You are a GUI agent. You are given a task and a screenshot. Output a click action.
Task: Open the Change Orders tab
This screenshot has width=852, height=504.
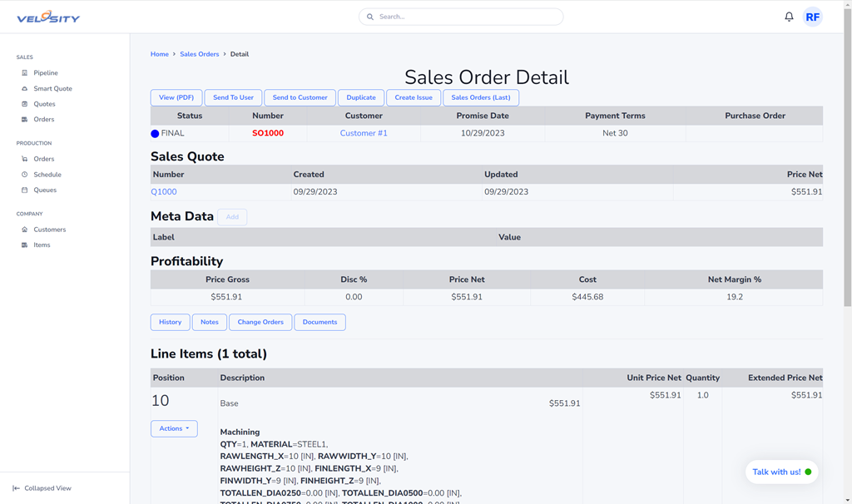260,323
